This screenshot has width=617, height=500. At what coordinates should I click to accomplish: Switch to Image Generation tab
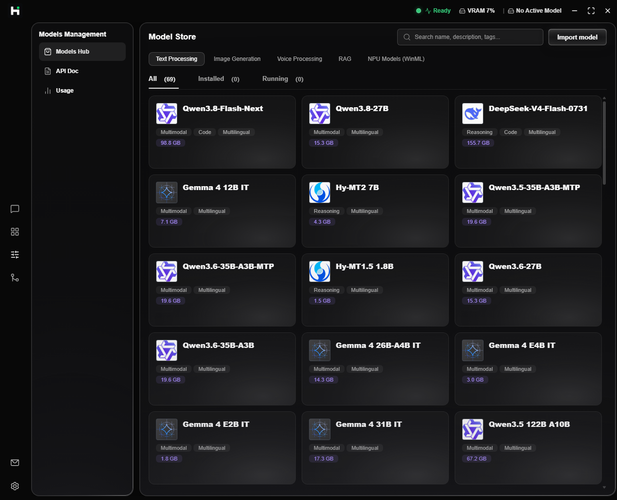pyautogui.click(x=237, y=59)
